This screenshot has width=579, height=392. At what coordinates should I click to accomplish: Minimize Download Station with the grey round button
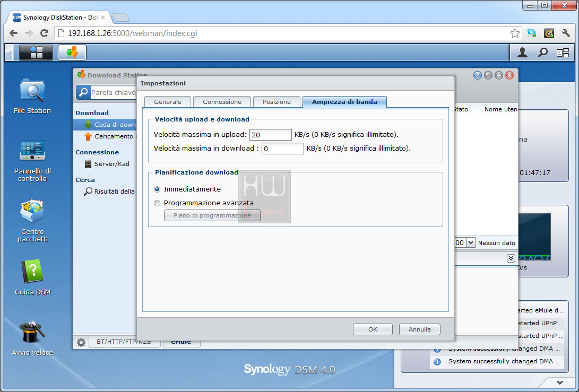pos(488,75)
